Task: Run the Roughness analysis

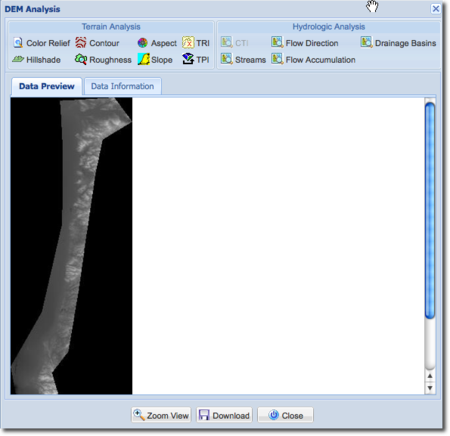Action: point(103,60)
